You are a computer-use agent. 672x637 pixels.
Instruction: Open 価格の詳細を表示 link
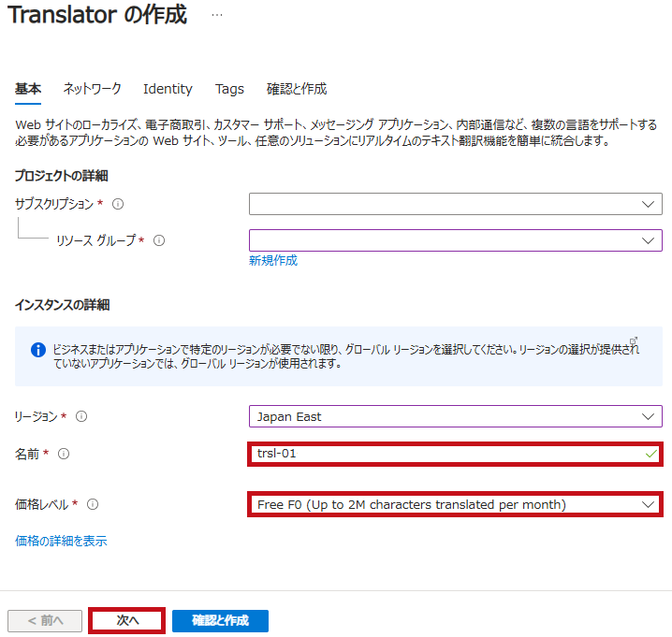point(61,541)
